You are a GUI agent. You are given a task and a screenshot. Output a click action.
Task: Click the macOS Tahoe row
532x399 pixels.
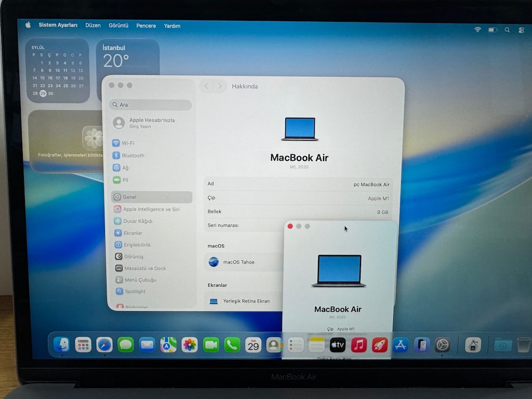tap(244, 262)
